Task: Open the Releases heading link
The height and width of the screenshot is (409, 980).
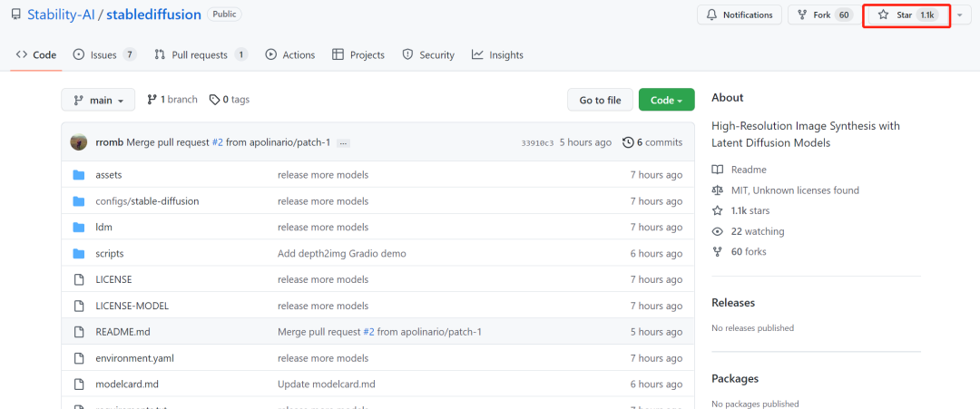Action: (733, 302)
